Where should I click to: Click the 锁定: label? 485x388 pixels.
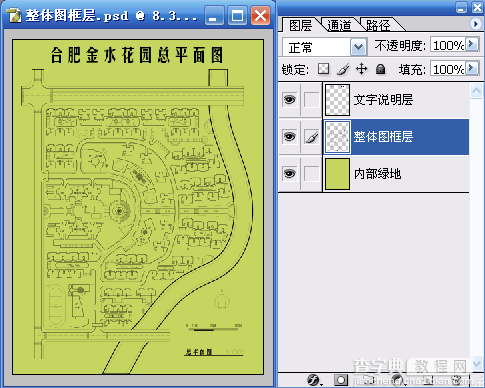(295, 69)
